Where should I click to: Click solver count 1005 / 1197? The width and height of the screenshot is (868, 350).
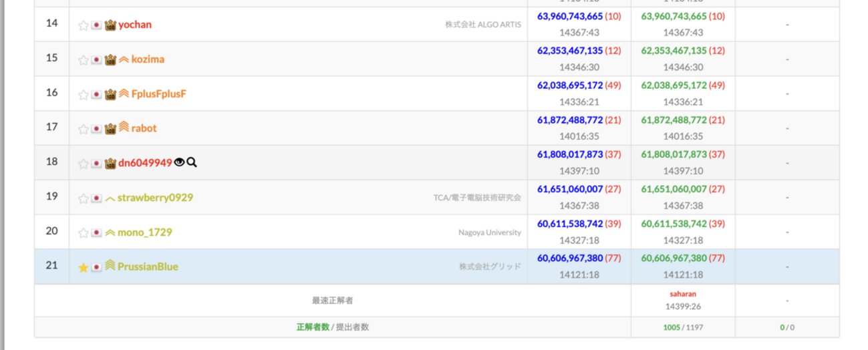[x=683, y=327]
